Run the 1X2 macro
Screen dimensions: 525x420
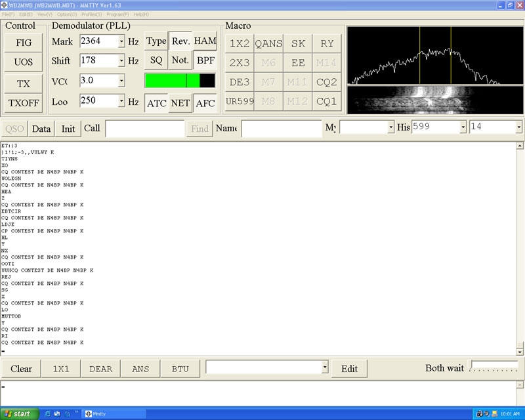(x=240, y=43)
